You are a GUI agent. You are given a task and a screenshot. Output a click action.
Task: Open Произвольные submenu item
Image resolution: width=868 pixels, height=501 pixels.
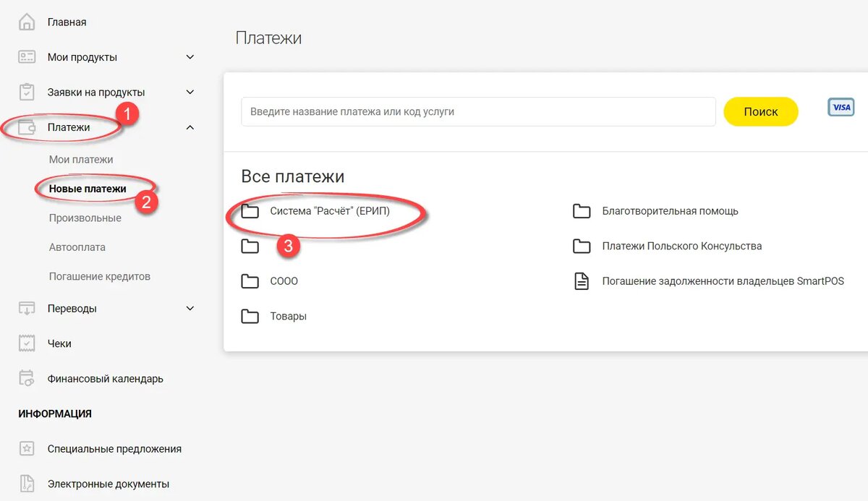(x=85, y=218)
